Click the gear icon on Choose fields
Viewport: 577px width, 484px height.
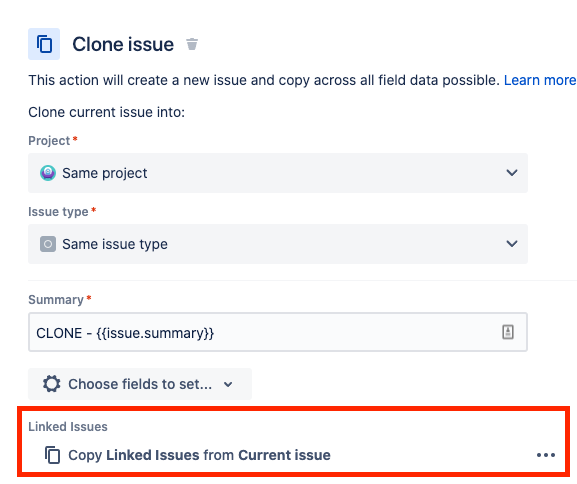52,384
